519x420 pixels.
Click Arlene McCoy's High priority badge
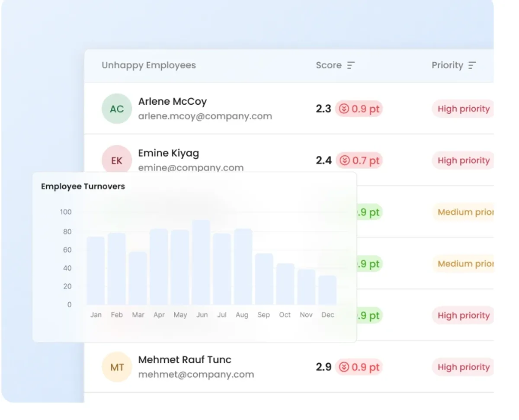pyautogui.click(x=463, y=109)
